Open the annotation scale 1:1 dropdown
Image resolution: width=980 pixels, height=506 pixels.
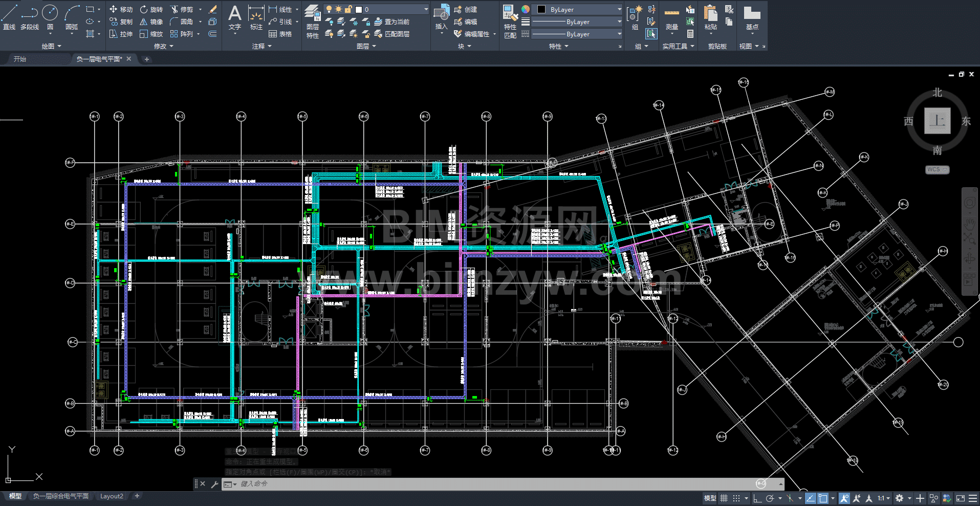click(884, 498)
